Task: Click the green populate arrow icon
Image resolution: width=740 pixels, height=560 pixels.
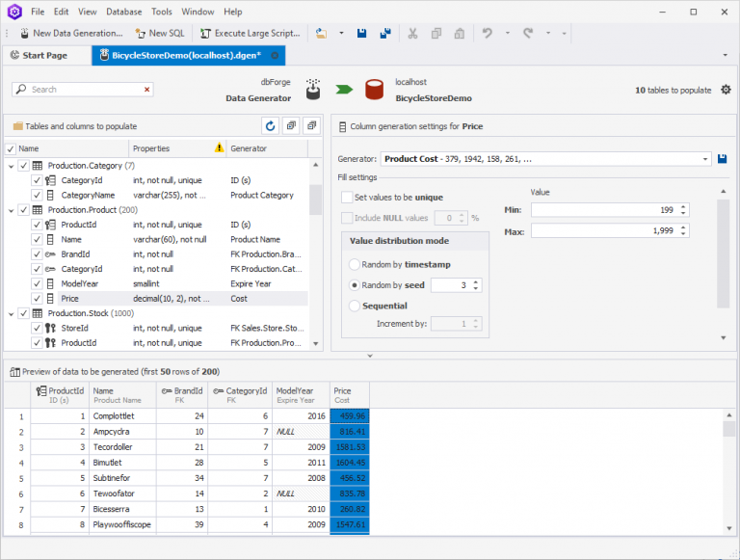Action: (x=344, y=91)
